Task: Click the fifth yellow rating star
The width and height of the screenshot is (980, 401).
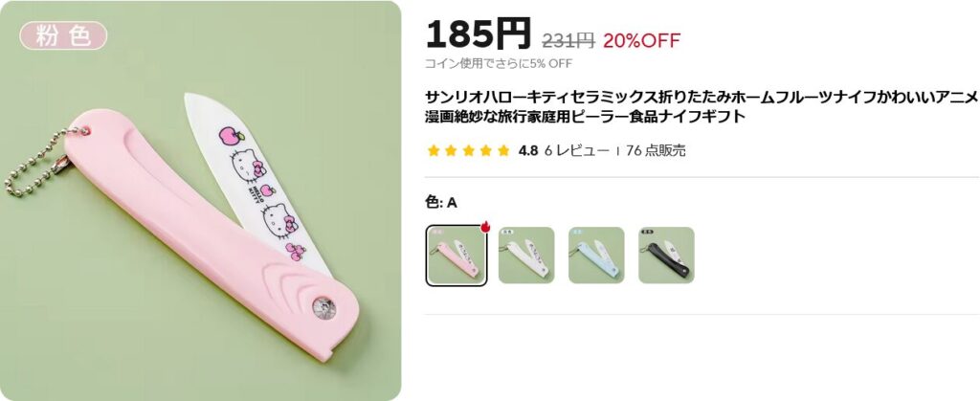Action: click(x=503, y=150)
